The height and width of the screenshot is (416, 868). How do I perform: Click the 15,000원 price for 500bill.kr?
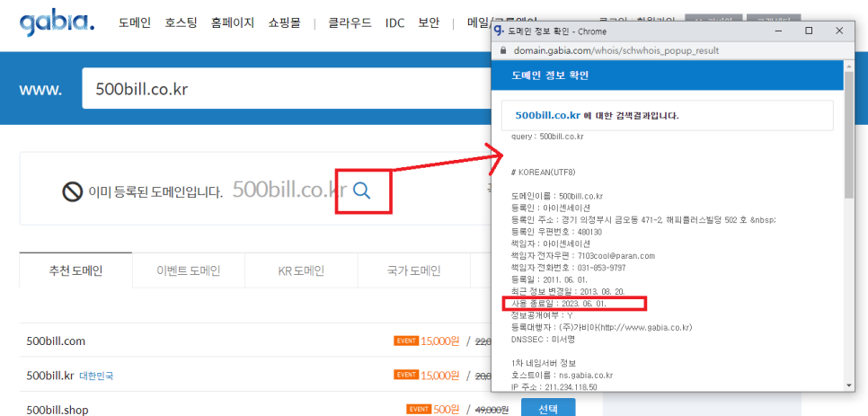tap(440, 375)
